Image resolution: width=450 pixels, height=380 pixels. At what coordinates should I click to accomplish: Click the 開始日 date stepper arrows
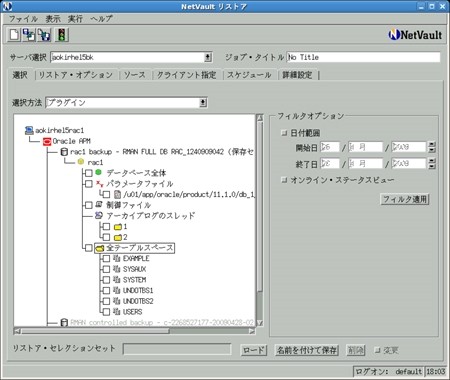(432, 147)
